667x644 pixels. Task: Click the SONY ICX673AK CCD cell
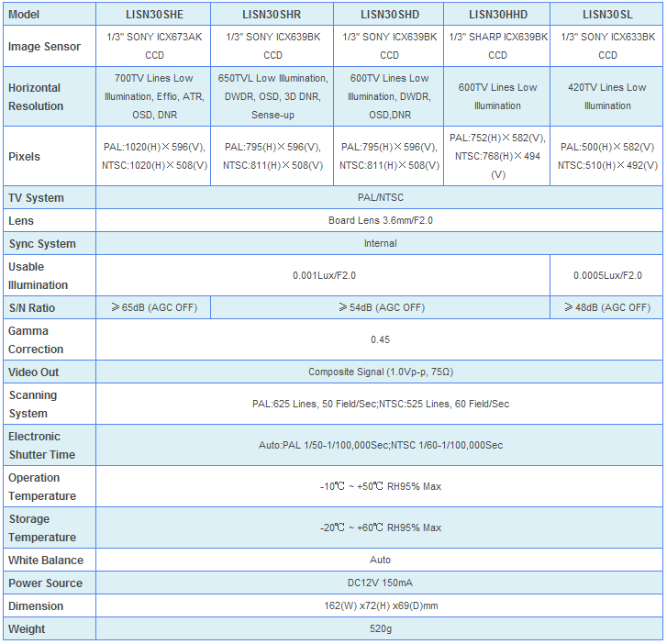point(153,46)
